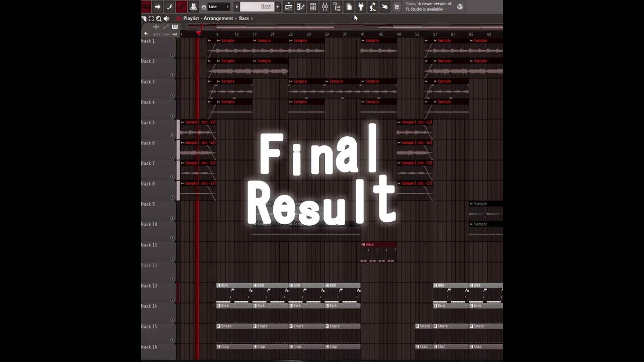Screen dimensions: 644x362
Task: Click the document pages toolbar icon
Action: (x=349, y=7)
